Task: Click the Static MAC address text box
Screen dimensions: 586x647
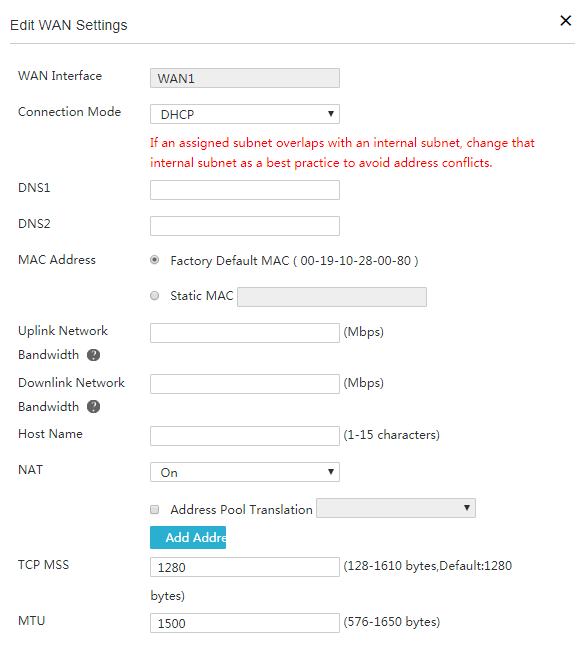Action: 332,297
